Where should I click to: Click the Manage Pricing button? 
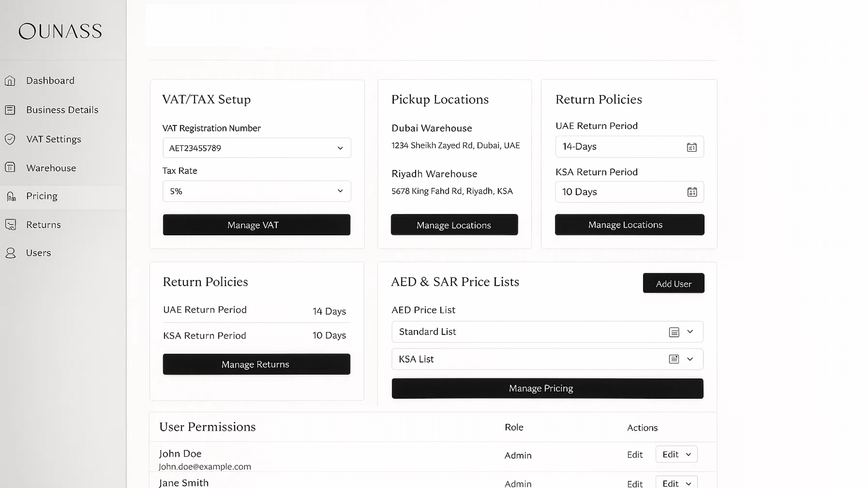pyautogui.click(x=547, y=388)
